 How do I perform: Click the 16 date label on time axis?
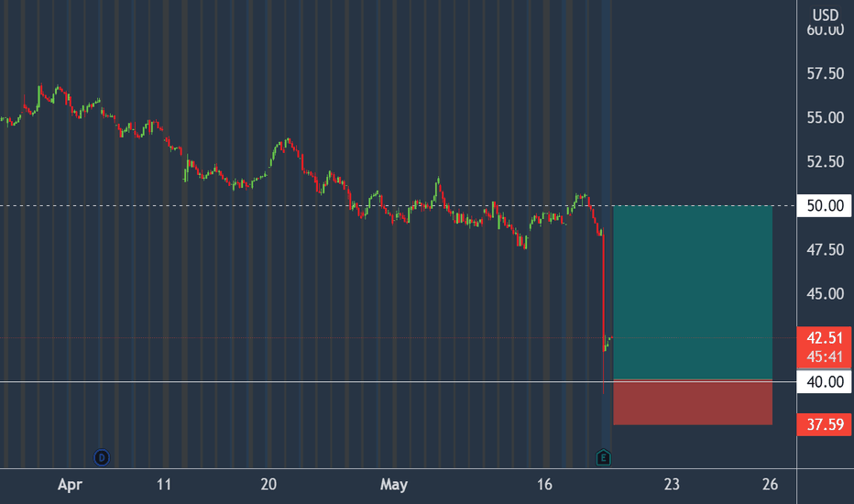(544, 485)
